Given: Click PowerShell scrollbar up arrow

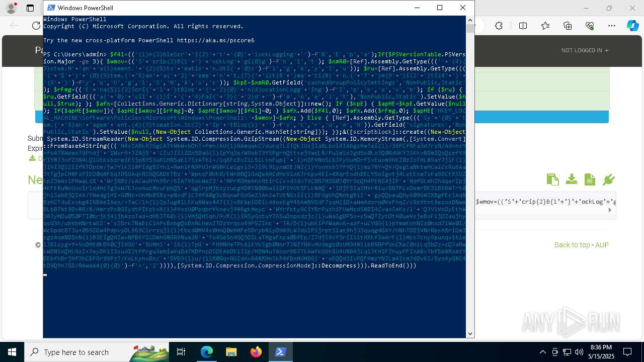Looking at the screenshot, I should pos(470,19).
